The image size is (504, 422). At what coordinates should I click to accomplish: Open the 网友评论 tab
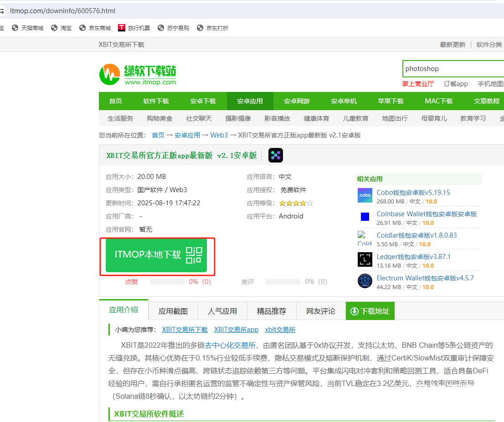click(321, 311)
